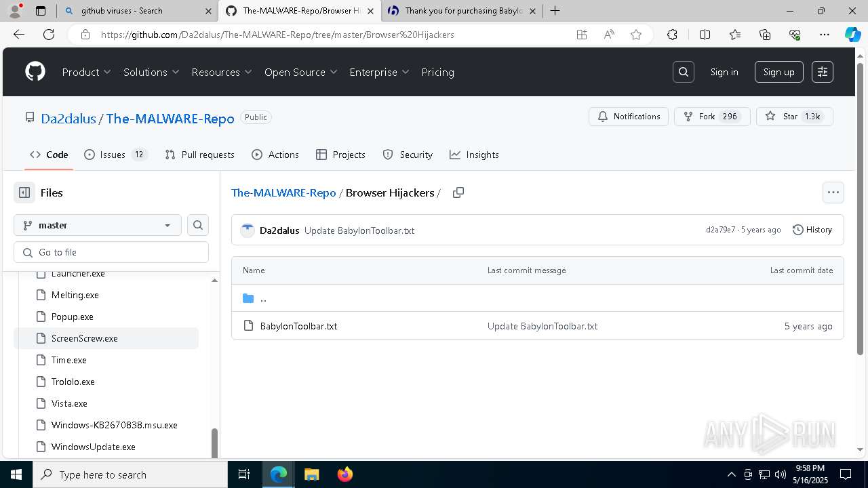This screenshot has width=868, height=488.
Task: Show hidden tray icons chevron
Action: point(731,474)
